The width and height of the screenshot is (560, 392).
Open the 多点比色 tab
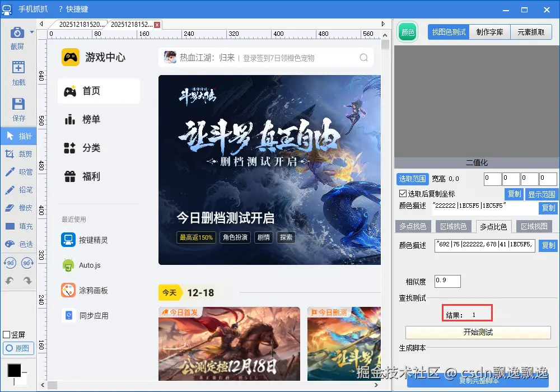click(x=493, y=226)
